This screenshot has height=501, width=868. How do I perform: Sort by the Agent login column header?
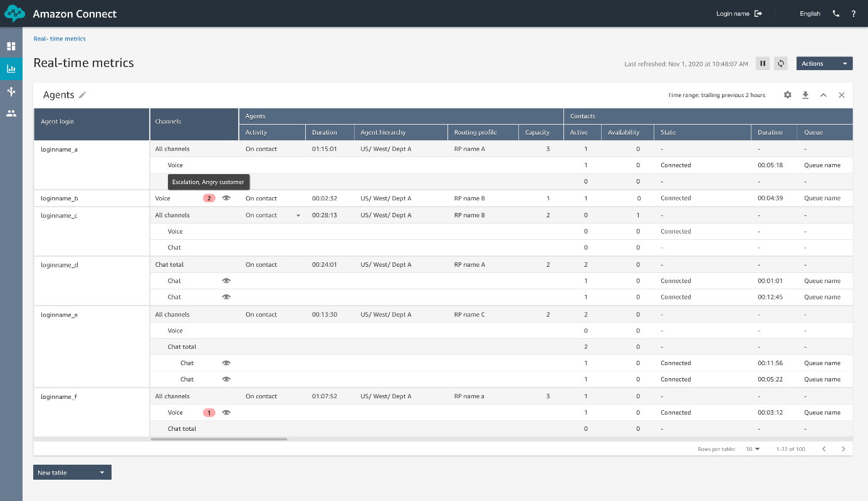[92, 125]
